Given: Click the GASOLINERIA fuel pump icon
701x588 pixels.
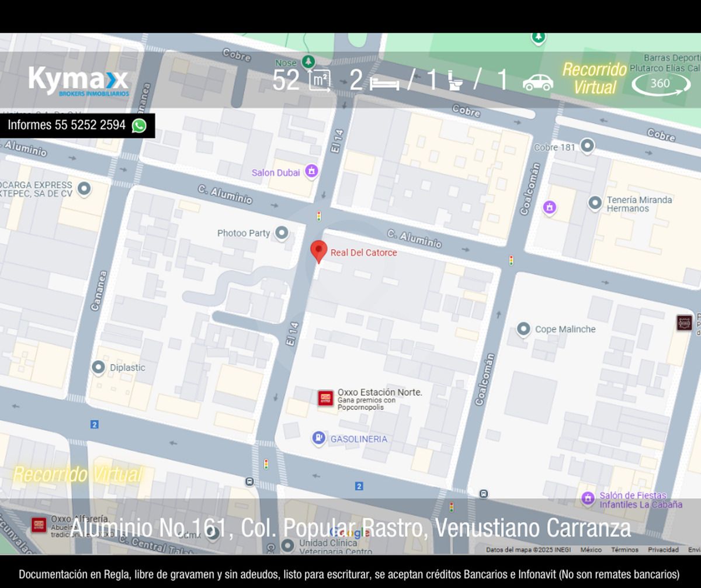Looking at the screenshot, I should click(318, 438).
